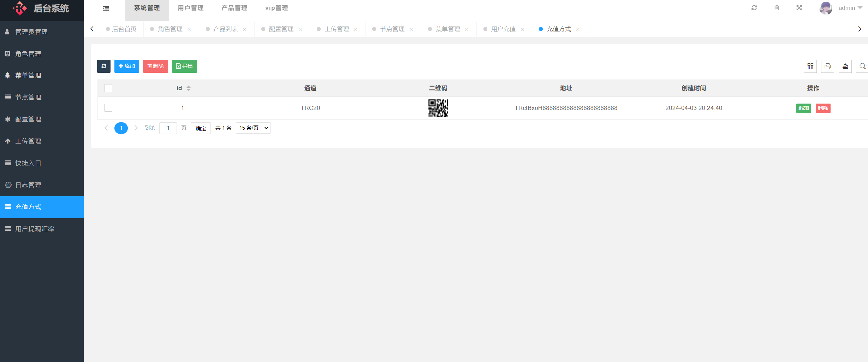Check the select-all checkbox in table header
This screenshot has width=868, height=362.
(x=108, y=88)
